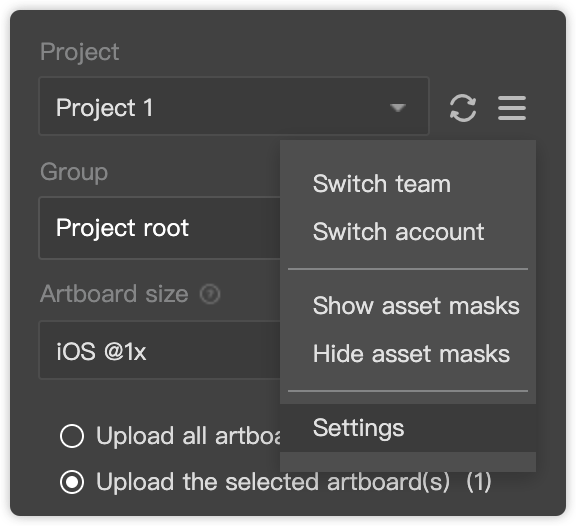The width and height of the screenshot is (576, 526).
Task: Choose Switch account from the menu
Action: point(408,231)
